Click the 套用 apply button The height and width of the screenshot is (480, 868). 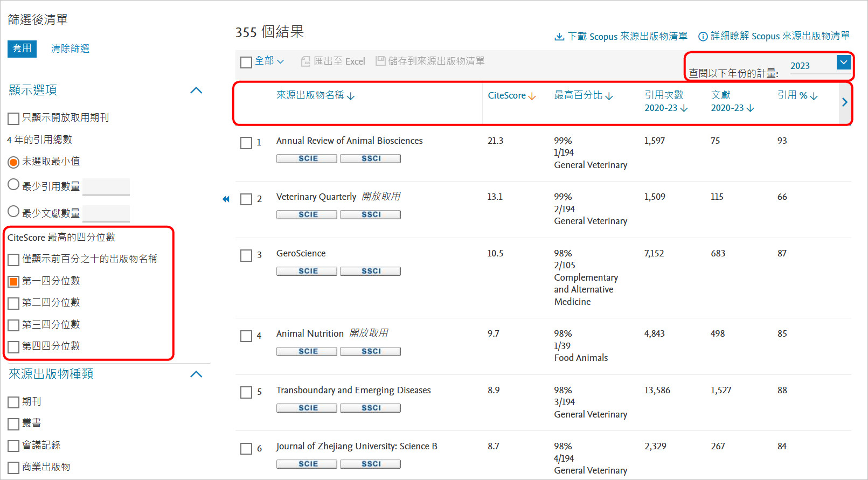coord(22,48)
